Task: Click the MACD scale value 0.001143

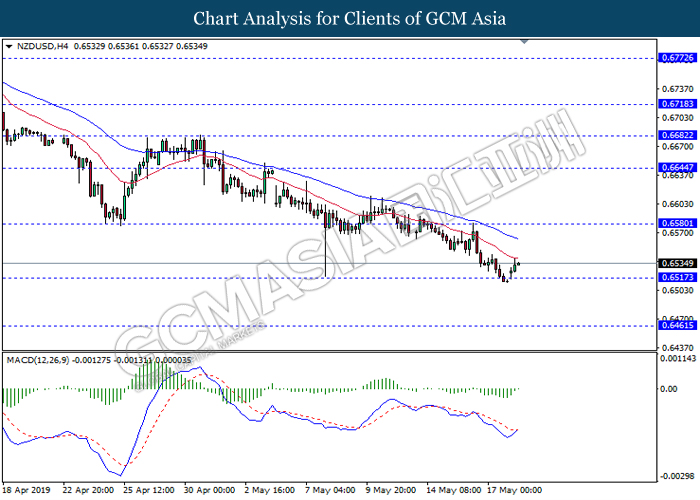Action: (x=678, y=358)
